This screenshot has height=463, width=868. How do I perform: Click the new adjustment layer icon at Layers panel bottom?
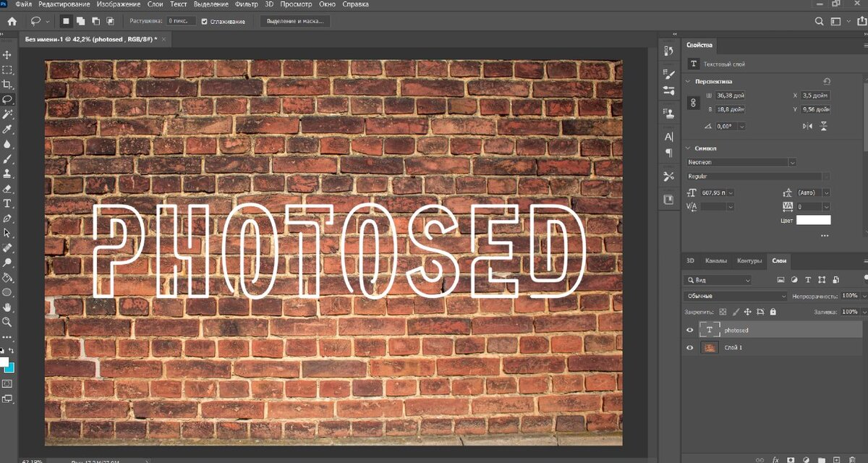pos(806,459)
